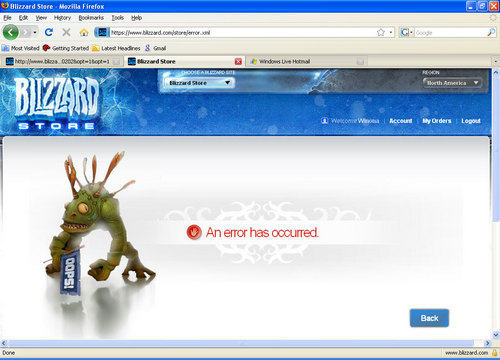Click the blue Back button
This screenshot has height=360, width=500.
pyautogui.click(x=429, y=318)
